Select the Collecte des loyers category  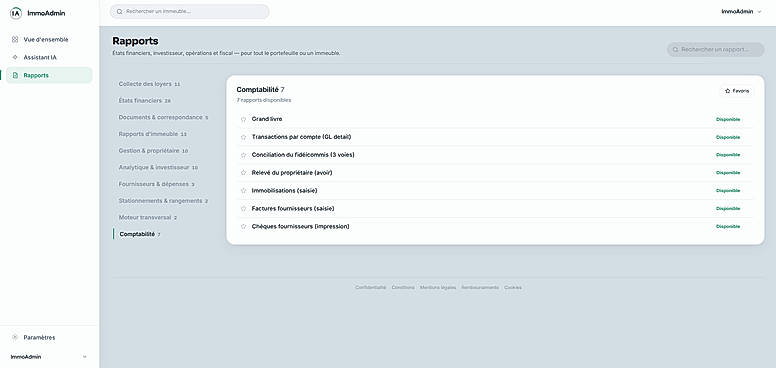click(149, 84)
